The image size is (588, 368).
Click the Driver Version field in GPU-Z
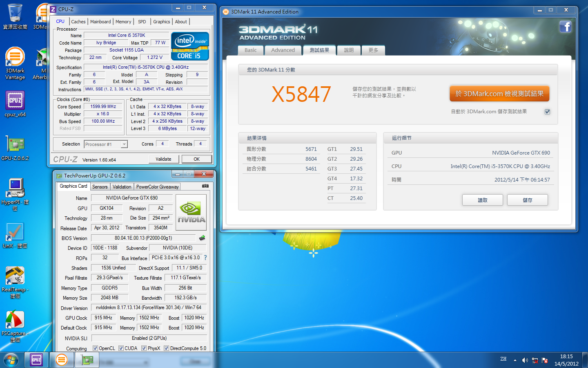tap(149, 307)
